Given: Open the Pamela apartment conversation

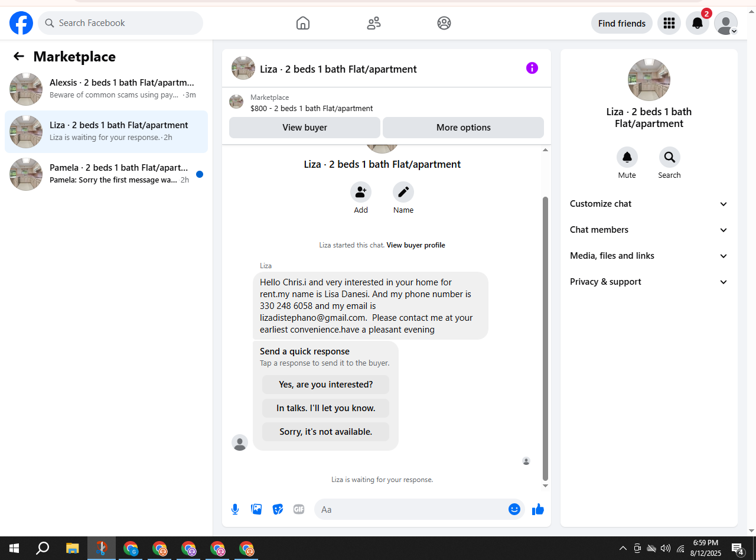Looking at the screenshot, I should [106, 174].
